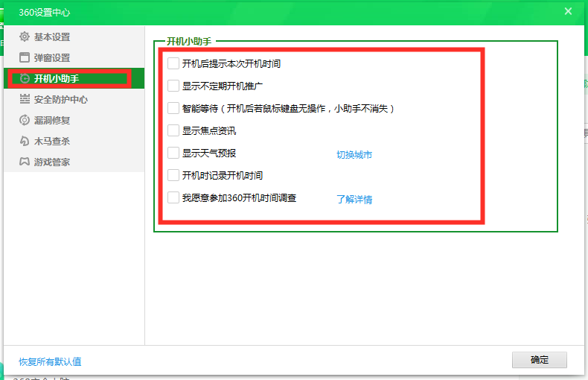Click 恢复所有默认值 link at bottom
Viewport: 588px width, 380px height.
click(x=50, y=361)
